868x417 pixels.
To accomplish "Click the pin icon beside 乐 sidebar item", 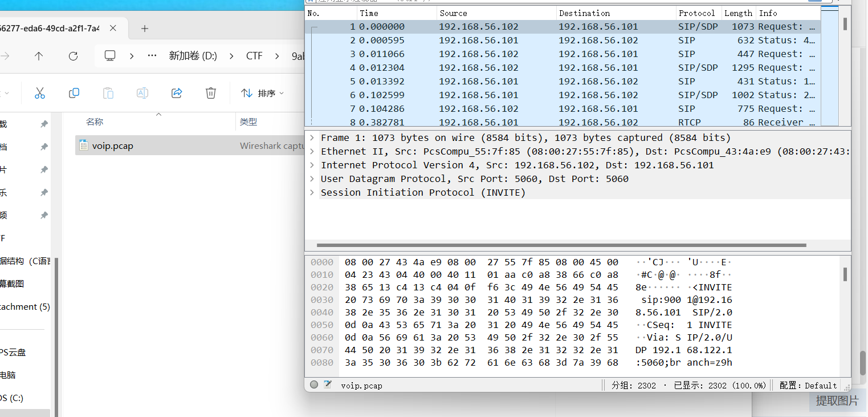I will point(44,193).
